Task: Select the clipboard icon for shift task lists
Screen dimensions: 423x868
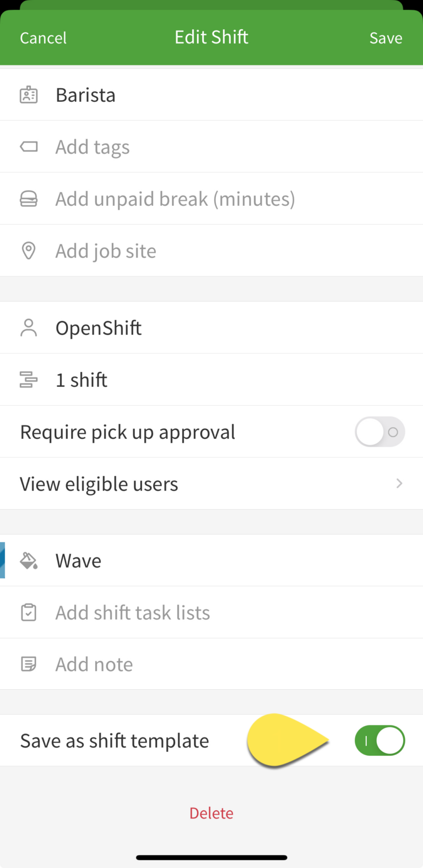Action: pyautogui.click(x=28, y=612)
